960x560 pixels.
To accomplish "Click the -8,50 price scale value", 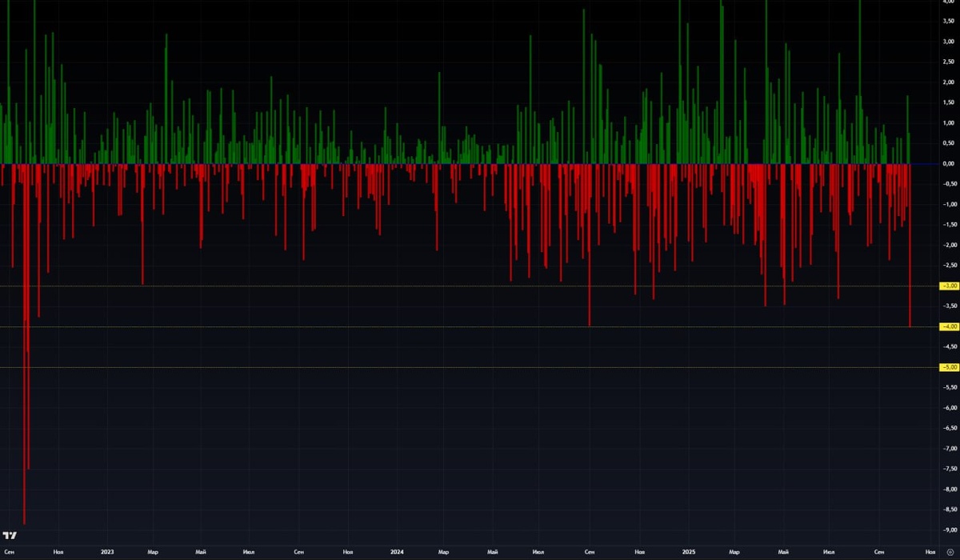I will [950, 510].
